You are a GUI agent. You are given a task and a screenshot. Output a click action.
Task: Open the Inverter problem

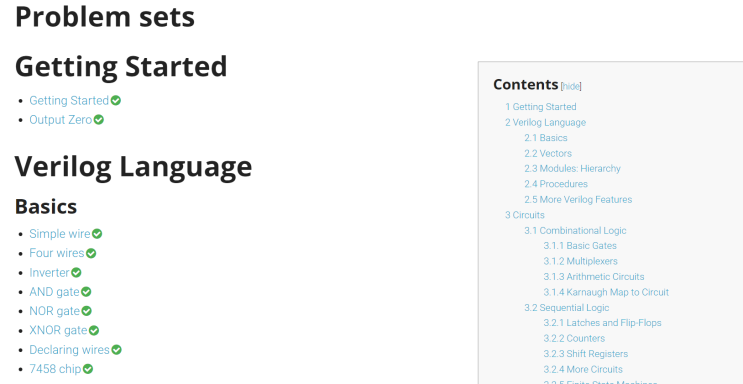point(49,273)
